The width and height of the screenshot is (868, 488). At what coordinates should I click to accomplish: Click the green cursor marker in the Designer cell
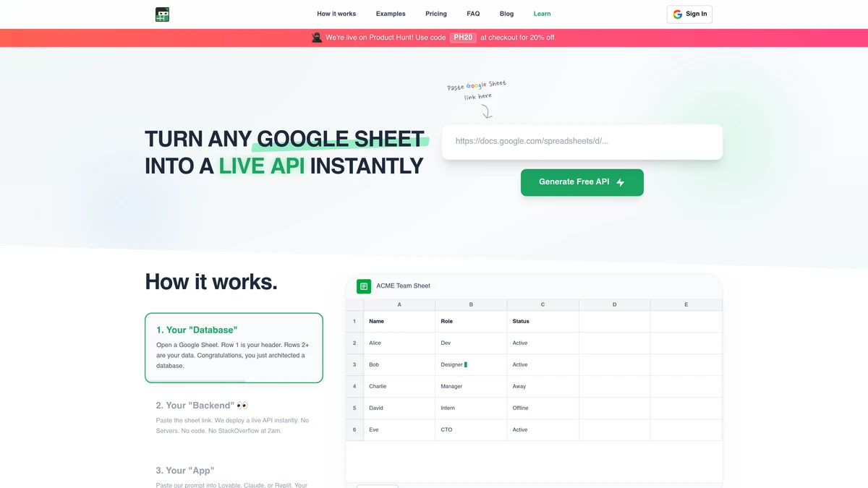[465, 364]
